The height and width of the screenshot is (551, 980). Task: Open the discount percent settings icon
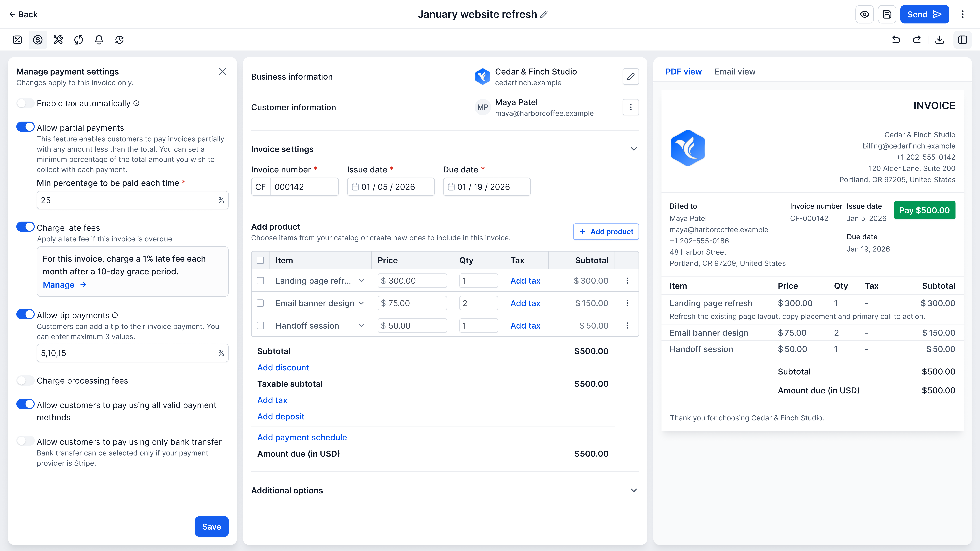pyautogui.click(x=17, y=40)
